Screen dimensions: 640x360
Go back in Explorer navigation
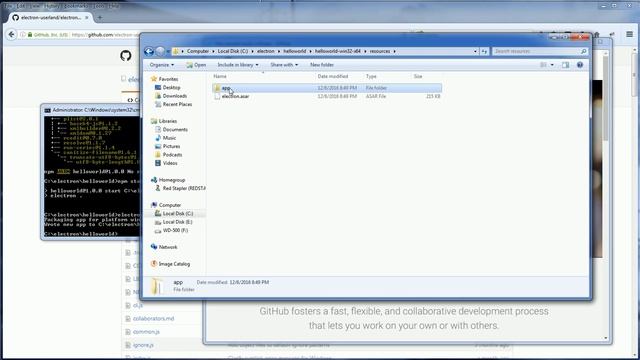pyautogui.click(x=149, y=51)
